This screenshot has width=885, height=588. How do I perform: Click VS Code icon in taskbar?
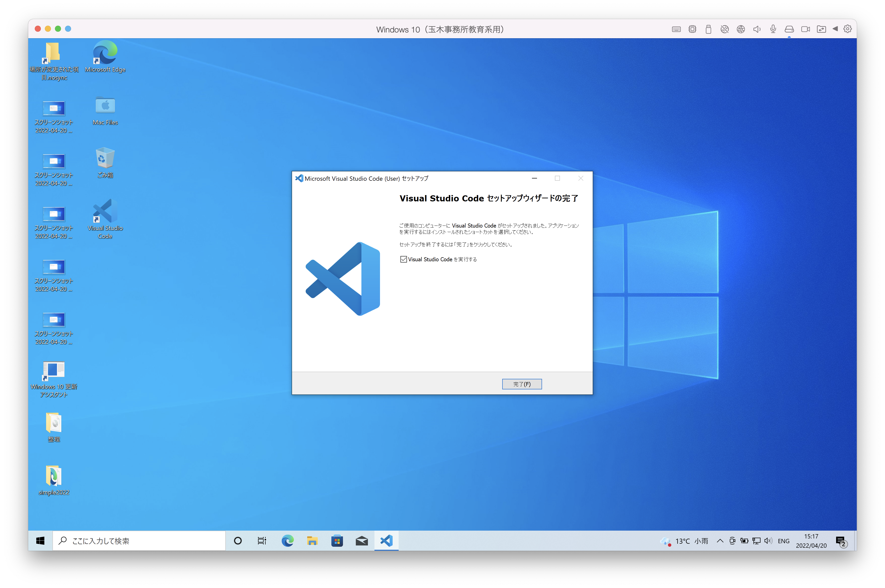pos(386,541)
